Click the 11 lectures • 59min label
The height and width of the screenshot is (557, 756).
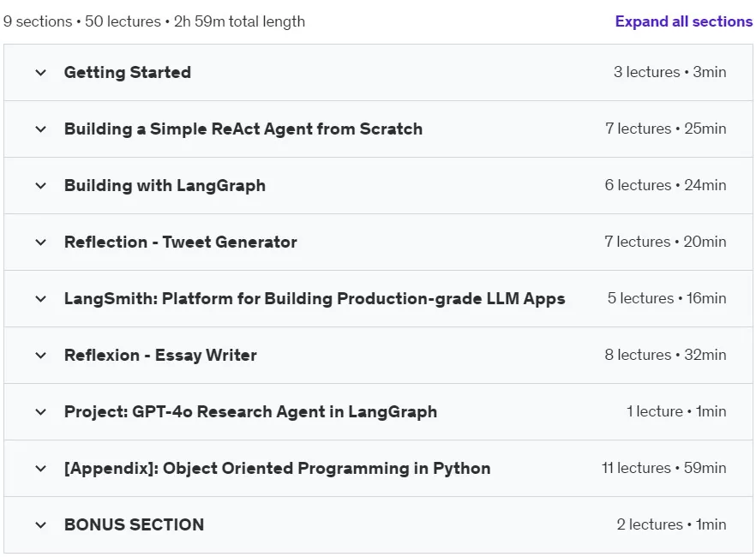pos(664,468)
